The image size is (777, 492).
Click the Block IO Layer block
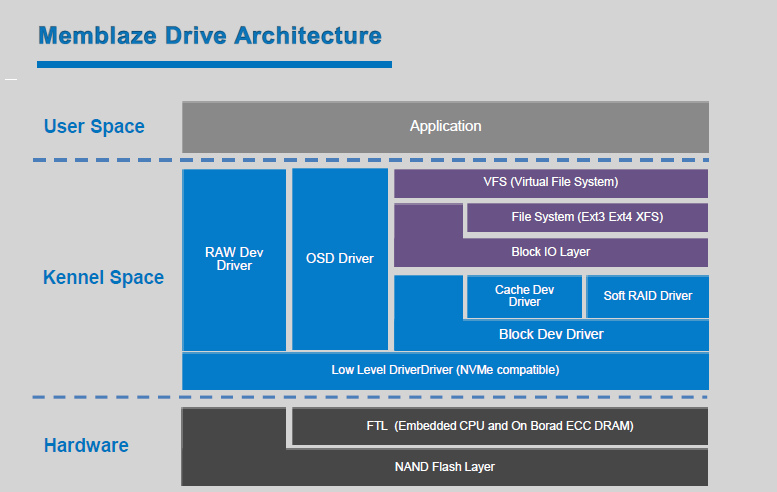pos(551,252)
